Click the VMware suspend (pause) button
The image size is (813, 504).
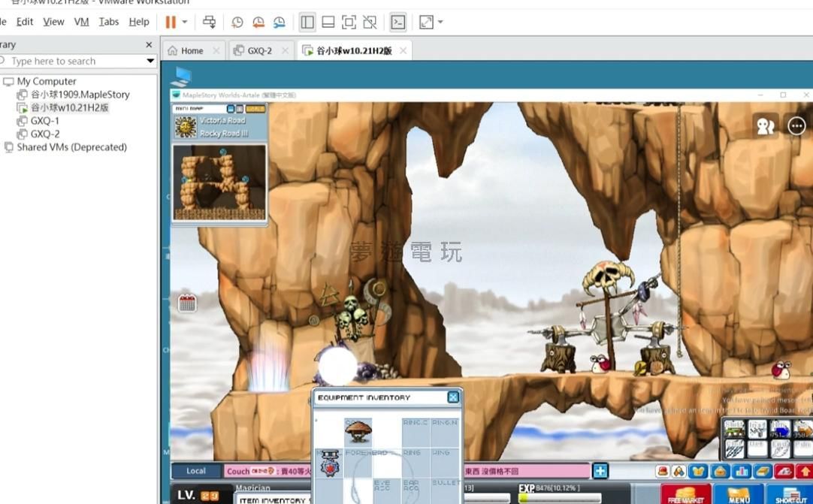[171, 23]
